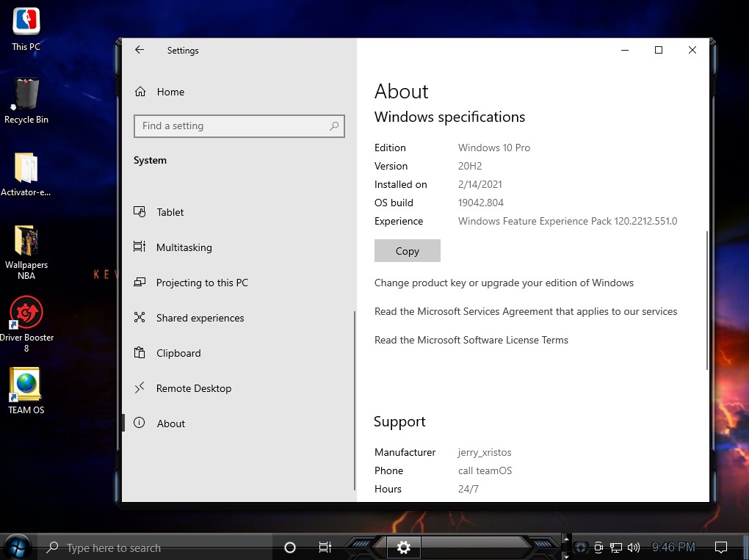Open Task View on the taskbar
The width and height of the screenshot is (749, 560).
tap(325, 548)
